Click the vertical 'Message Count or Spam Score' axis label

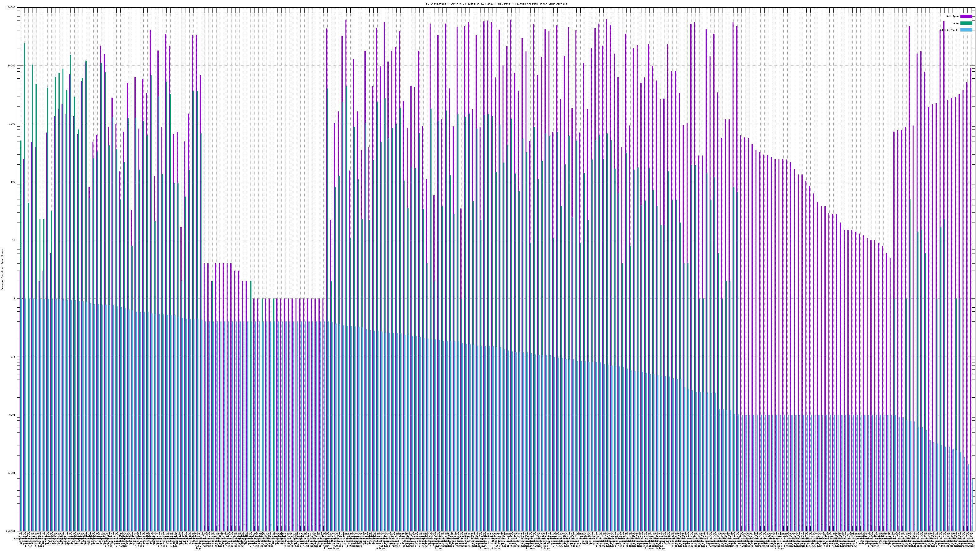tap(2, 270)
